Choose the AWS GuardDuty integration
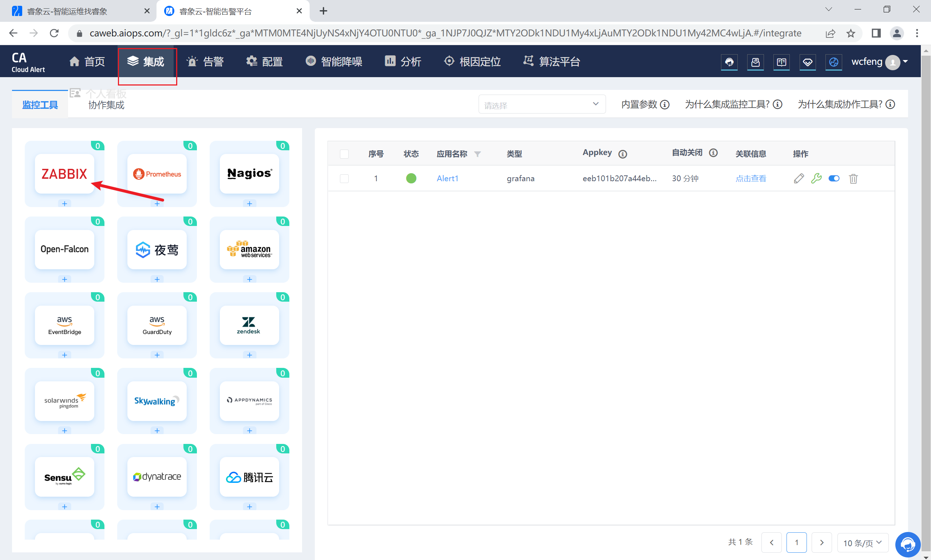Screen dimensions: 931x560 click(157, 325)
